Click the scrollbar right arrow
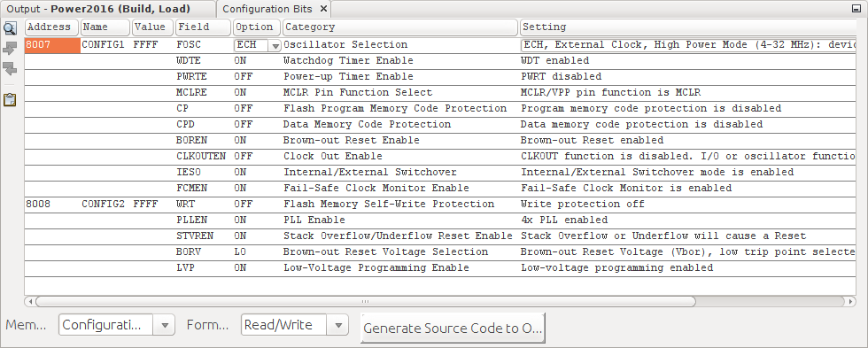Image resolution: width=868 pixels, height=348 pixels. [850, 302]
